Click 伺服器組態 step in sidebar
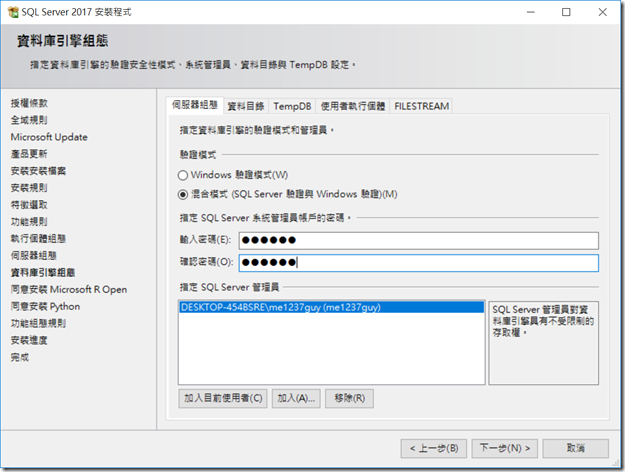Image resolution: width=625 pixels, height=472 pixels. click(x=34, y=256)
